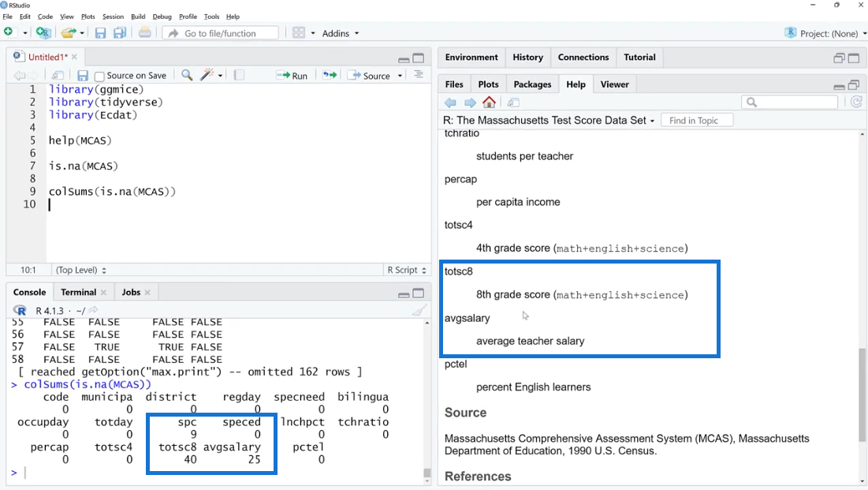Compile report notebook icon
Image resolution: width=868 pixels, height=490 pixels.
click(239, 75)
